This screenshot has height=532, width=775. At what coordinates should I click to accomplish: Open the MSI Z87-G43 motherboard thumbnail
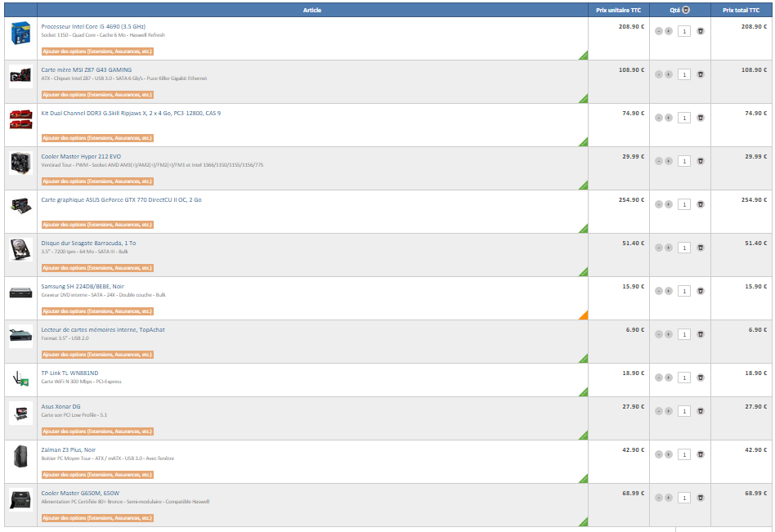click(x=20, y=77)
